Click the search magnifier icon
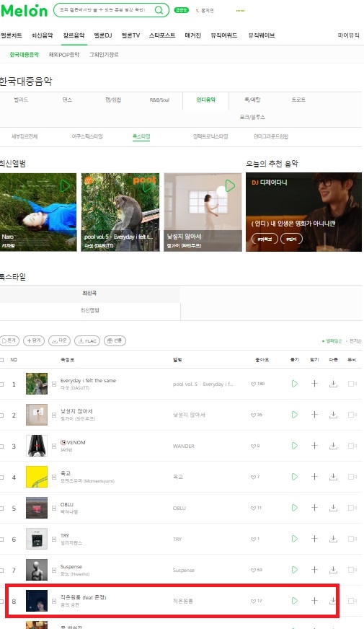 [159, 10]
